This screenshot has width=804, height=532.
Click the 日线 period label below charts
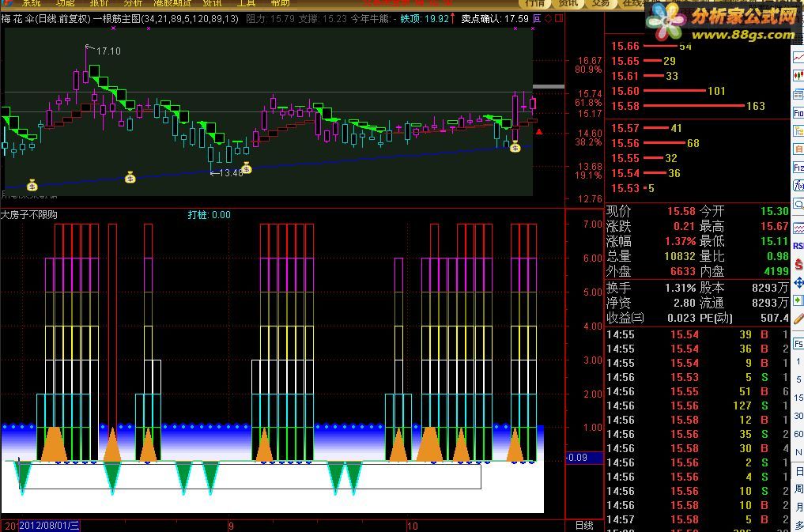click(x=584, y=526)
